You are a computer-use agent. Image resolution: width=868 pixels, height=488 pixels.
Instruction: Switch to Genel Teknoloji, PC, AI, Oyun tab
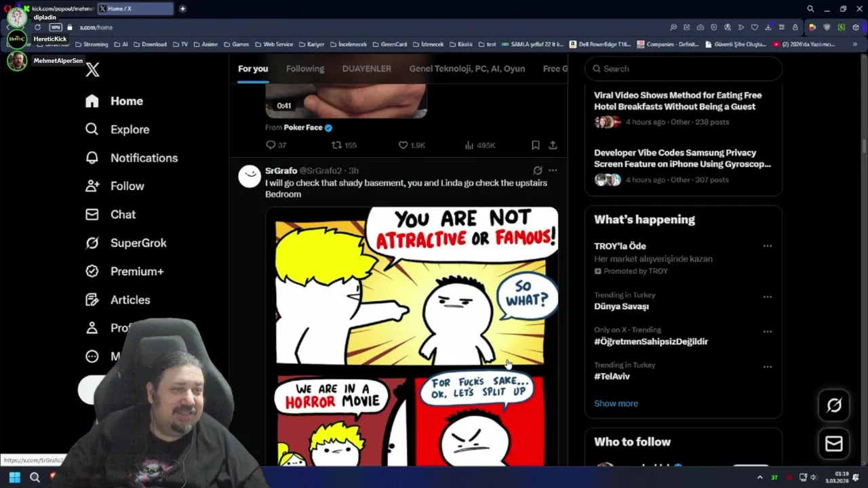467,68
